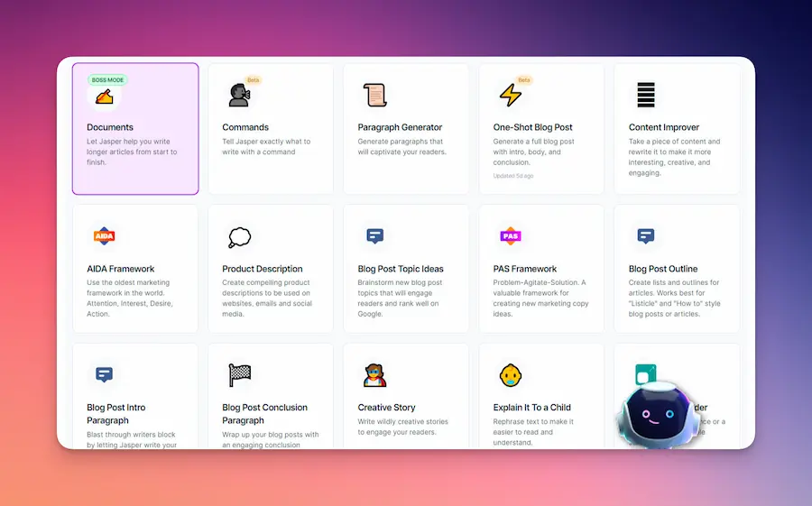812x506 pixels.
Task: Click the Blog Post Topic Ideas chat icon
Action: (375, 236)
